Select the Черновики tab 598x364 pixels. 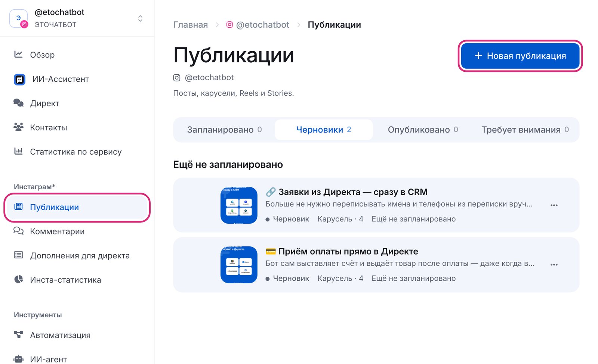pos(324,130)
